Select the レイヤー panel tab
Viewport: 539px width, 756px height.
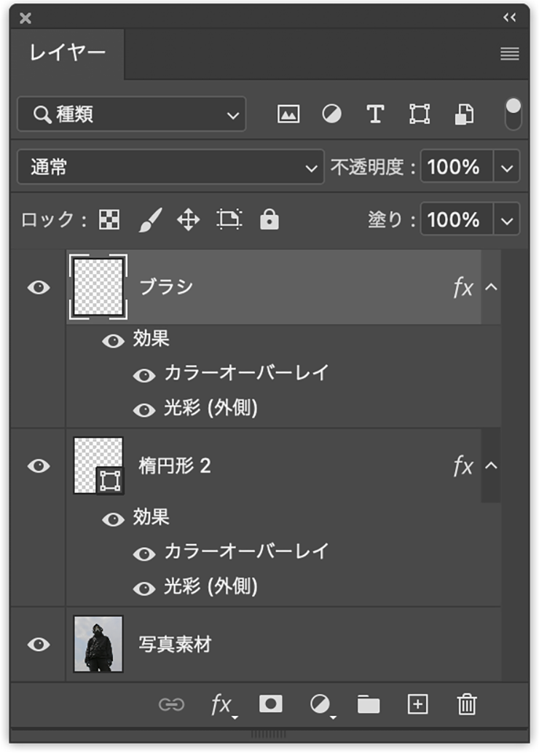(68, 53)
